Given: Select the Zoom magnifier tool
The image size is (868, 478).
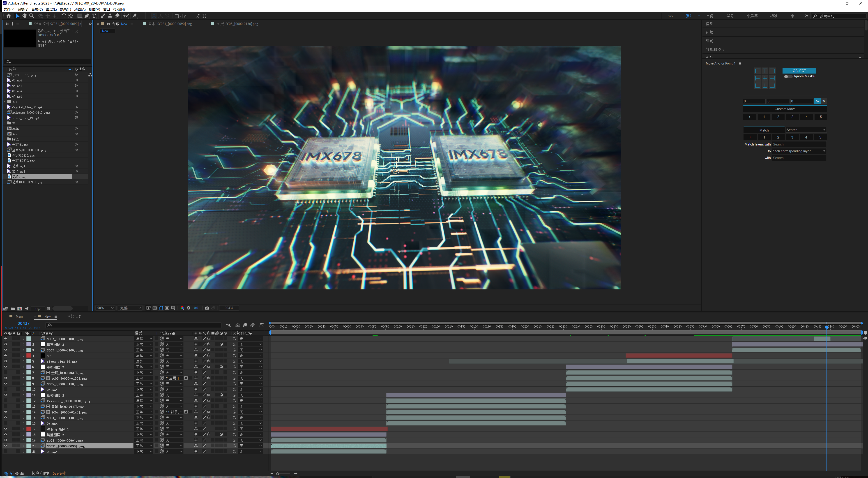Looking at the screenshot, I should click(32, 16).
